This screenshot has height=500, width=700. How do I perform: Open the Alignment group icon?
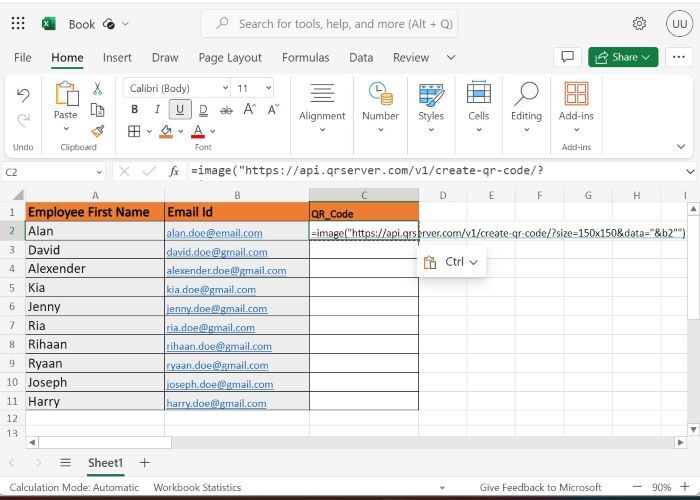tap(322, 93)
